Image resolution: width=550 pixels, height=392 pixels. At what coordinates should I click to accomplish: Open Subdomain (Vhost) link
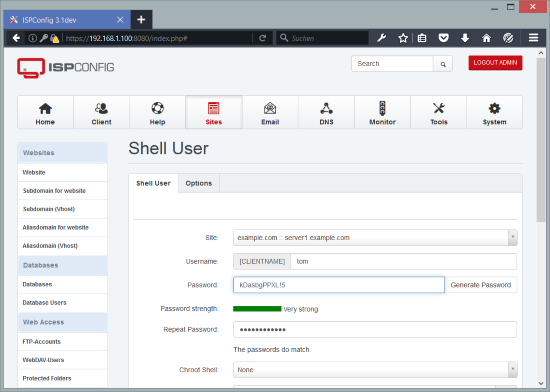(62, 209)
